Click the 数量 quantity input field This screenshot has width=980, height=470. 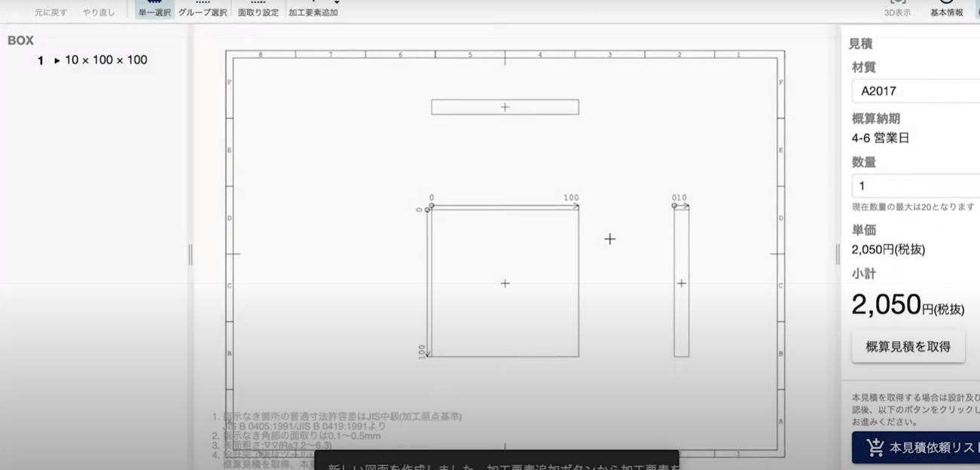(915, 185)
